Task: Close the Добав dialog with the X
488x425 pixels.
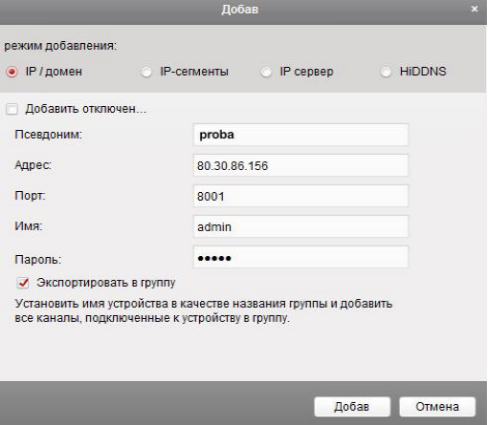Action: click(474, 9)
